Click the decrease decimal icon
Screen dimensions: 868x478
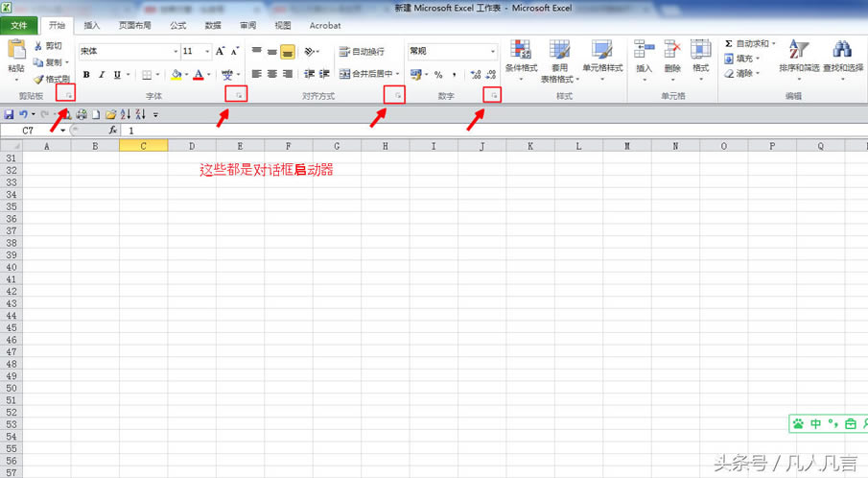[x=490, y=74]
